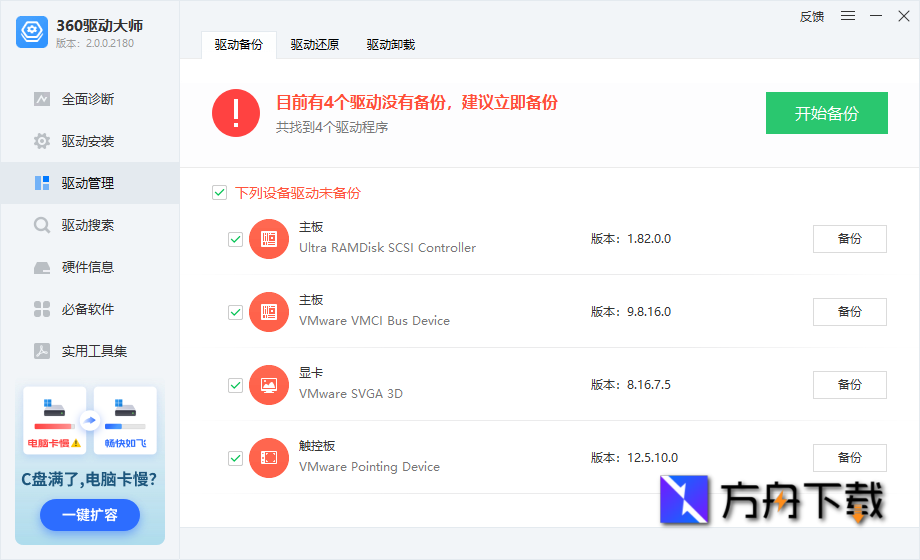
Task: Uncheck the Ultra RAMDisk SCSI Controller checkbox
Action: [235, 239]
